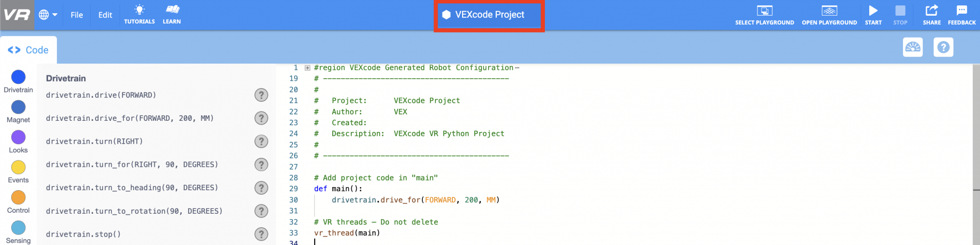The height and width of the screenshot is (245, 980).
Task: Click the VEXcode Project name field
Action: 490,15
